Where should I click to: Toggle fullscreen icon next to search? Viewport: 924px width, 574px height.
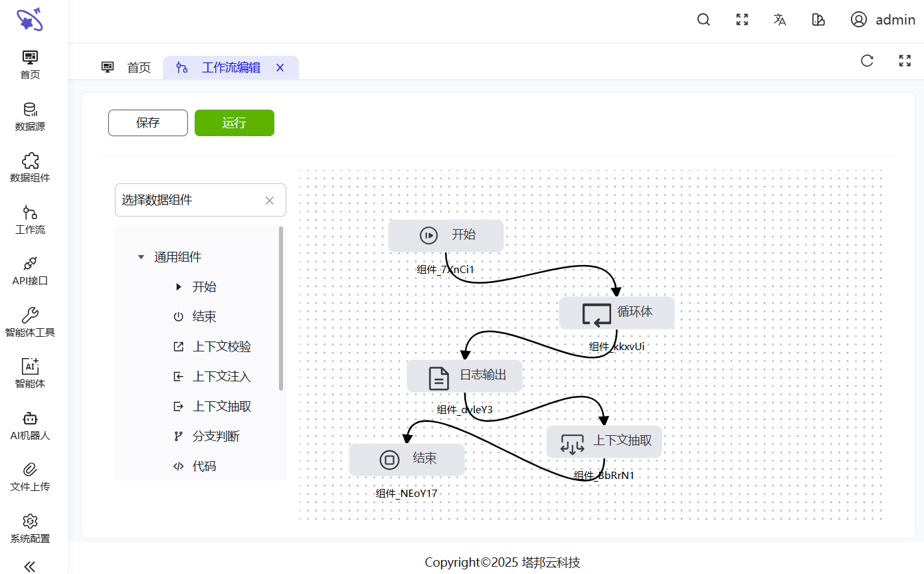pyautogui.click(x=742, y=20)
